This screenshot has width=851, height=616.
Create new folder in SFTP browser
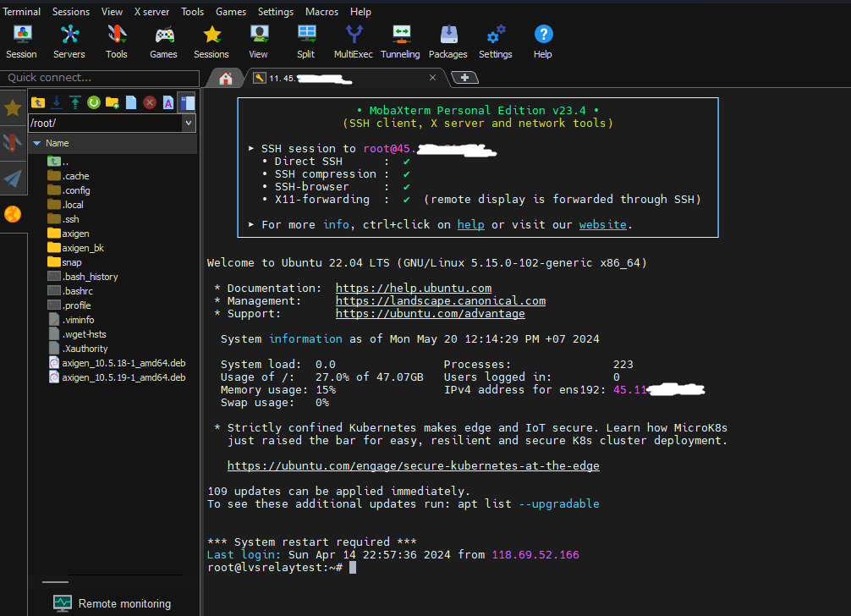(x=113, y=102)
